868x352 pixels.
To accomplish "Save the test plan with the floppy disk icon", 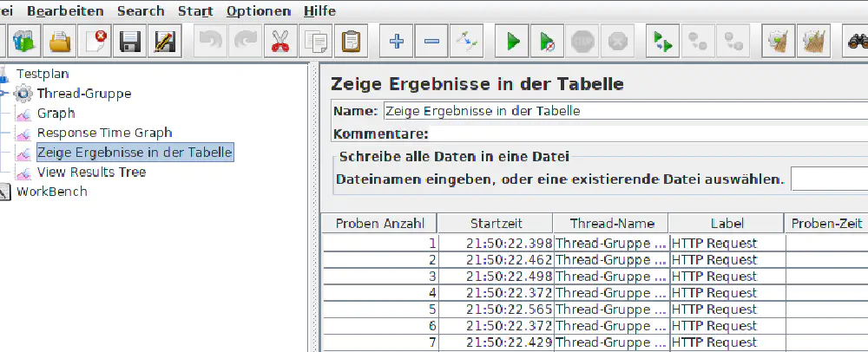I will point(130,41).
